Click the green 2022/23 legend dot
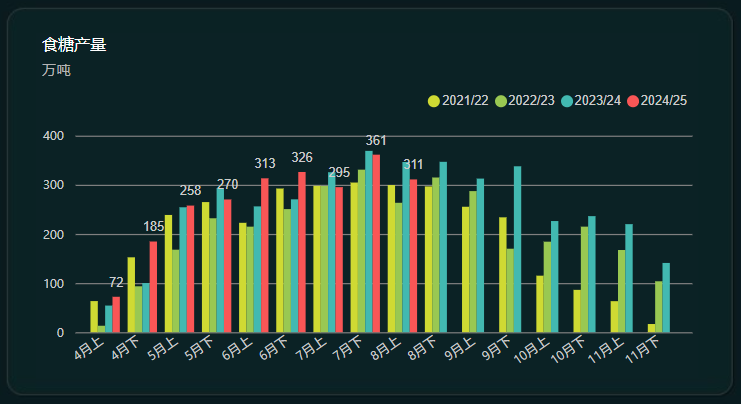The image size is (741, 404). [500, 101]
